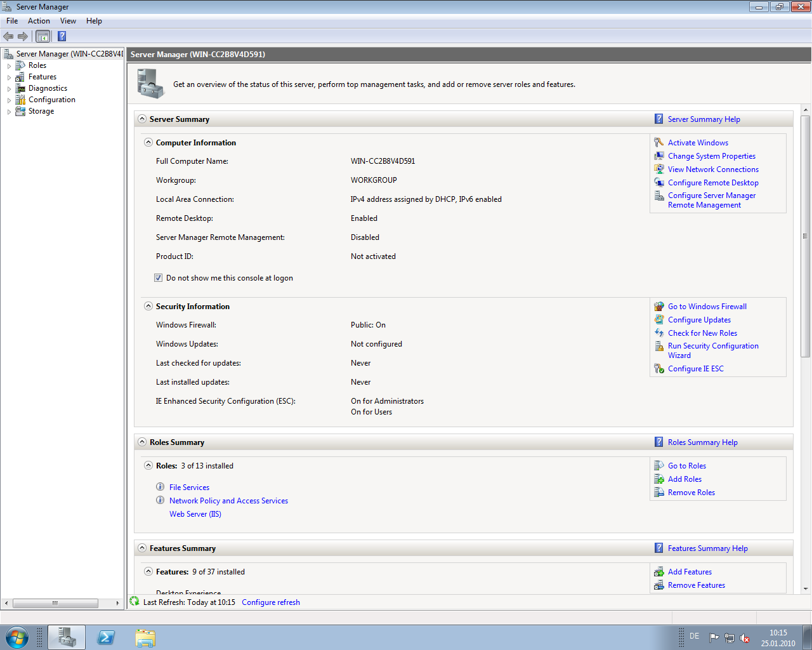The width and height of the screenshot is (812, 650).
Task: Click the Forward arrow toolbar icon
Action: tap(23, 36)
